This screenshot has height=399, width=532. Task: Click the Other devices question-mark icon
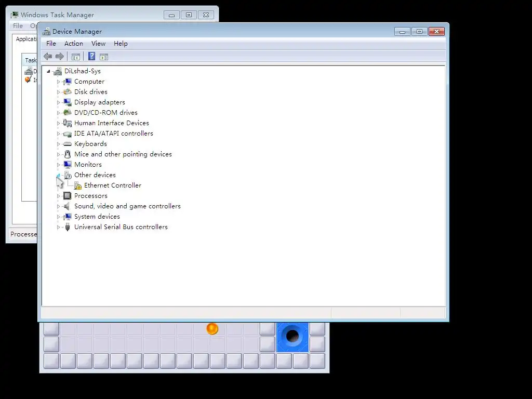pyautogui.click(x=68, y=175)
